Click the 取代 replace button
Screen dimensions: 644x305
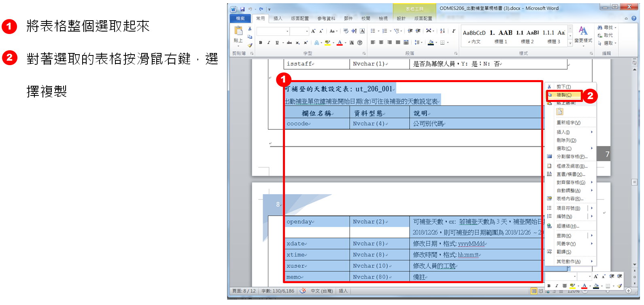click(605, 35)
